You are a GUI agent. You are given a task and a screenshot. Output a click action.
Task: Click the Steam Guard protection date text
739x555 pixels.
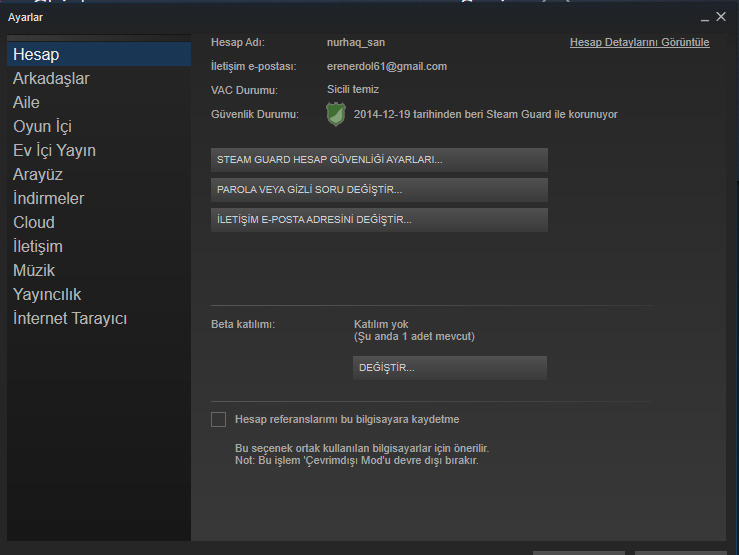coord(485,114)
